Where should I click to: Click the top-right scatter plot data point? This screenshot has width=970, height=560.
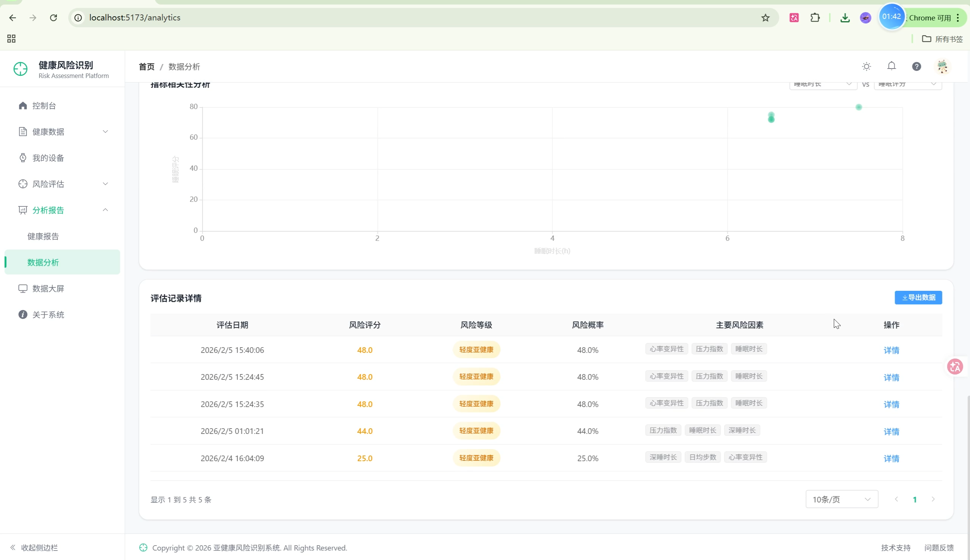[859, 107]
